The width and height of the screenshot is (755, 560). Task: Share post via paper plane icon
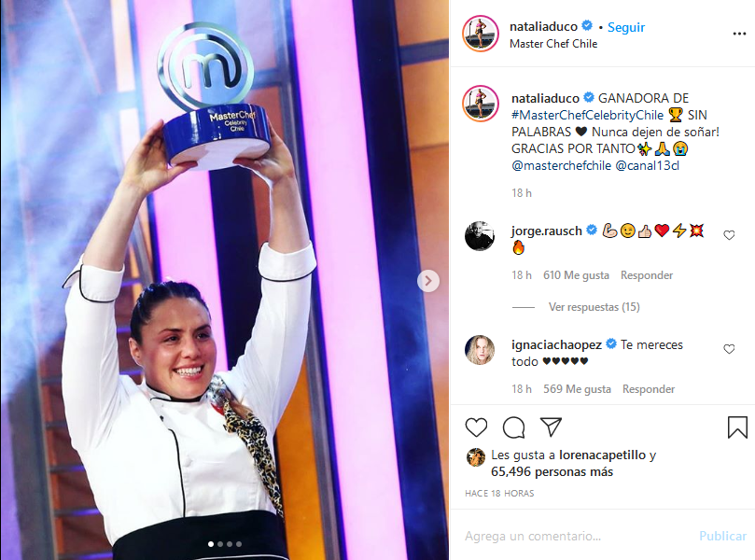tap(551, 427)
